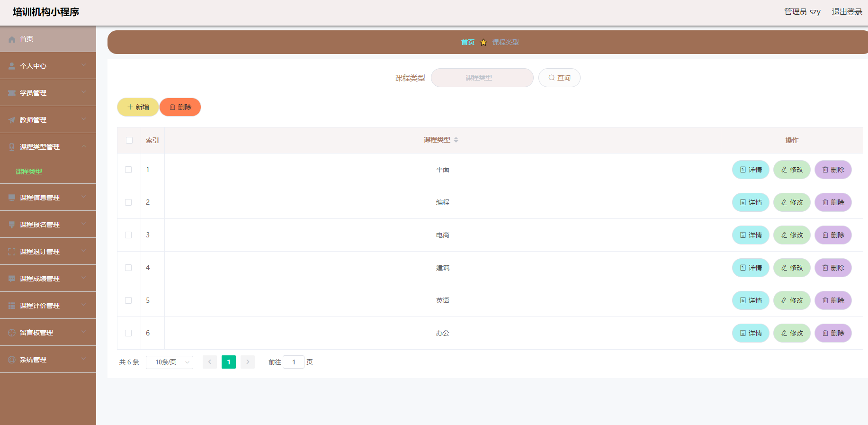Expand the 学员管理 sidebar menu
The width and height of the screenshot is (868, 425).
tap(48, 93)
